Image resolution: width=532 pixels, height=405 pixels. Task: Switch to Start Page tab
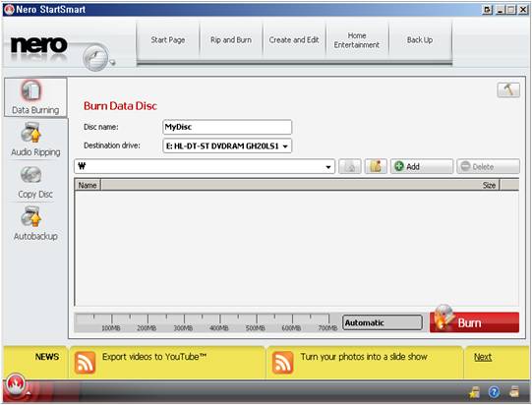coord(168,40)
